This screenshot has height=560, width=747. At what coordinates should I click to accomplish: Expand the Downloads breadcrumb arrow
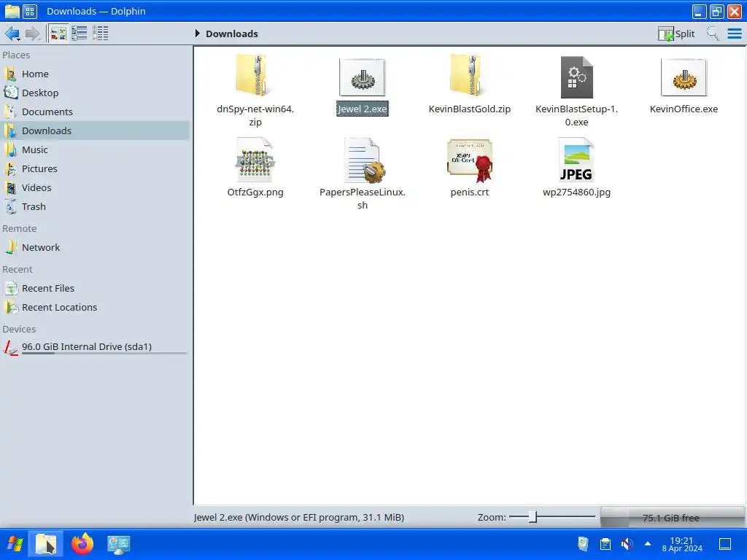[197, 34]
